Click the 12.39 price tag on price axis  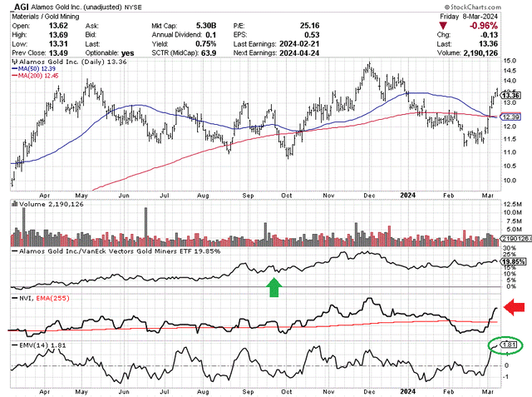pos(510,117)
